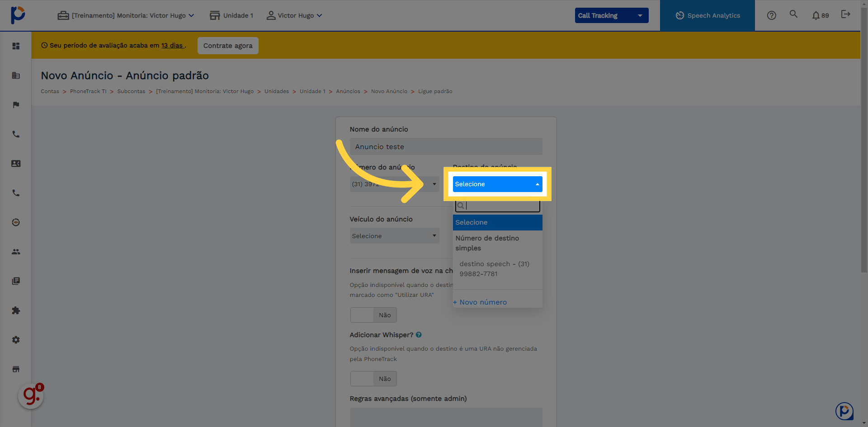The height and width of the screenshot is (427, 868).
Task: Expand the Treinamento Monitoria account dropdown
Action: point(126,15)
